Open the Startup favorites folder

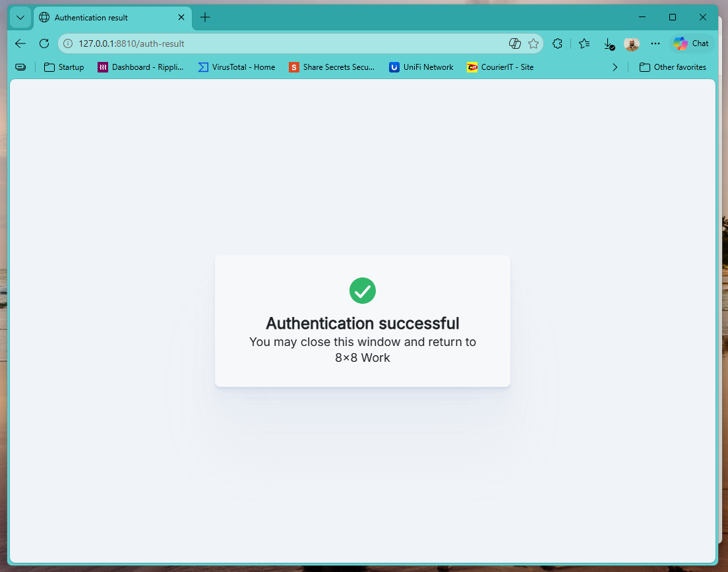pyautogui.click(x=64, y=67)
